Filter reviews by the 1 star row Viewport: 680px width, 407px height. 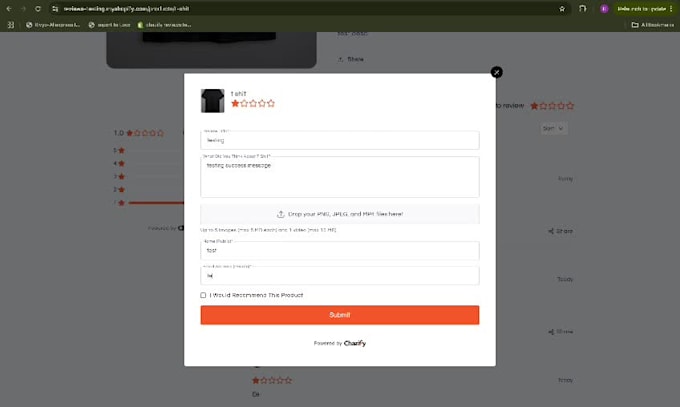click(x=148, y=203)
